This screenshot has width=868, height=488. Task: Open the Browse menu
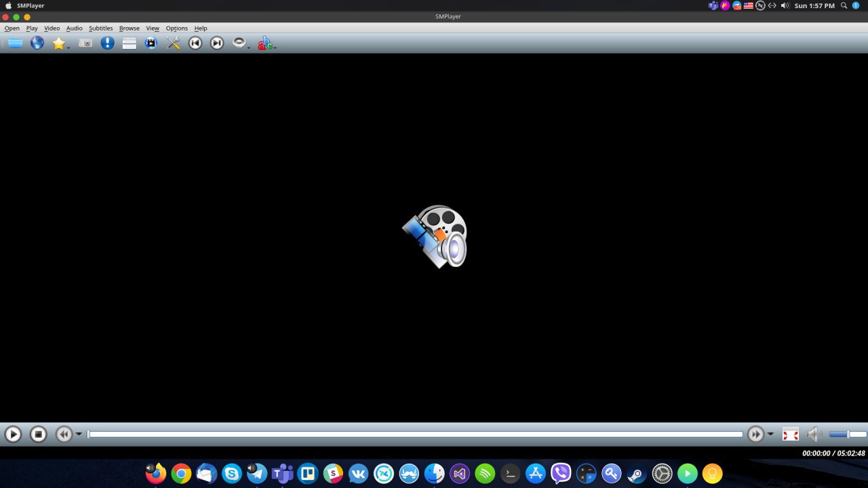tap(130, 28)
